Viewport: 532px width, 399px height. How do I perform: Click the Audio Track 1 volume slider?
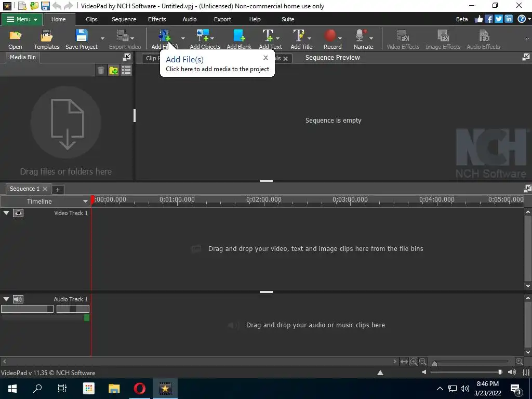(27, 309)
